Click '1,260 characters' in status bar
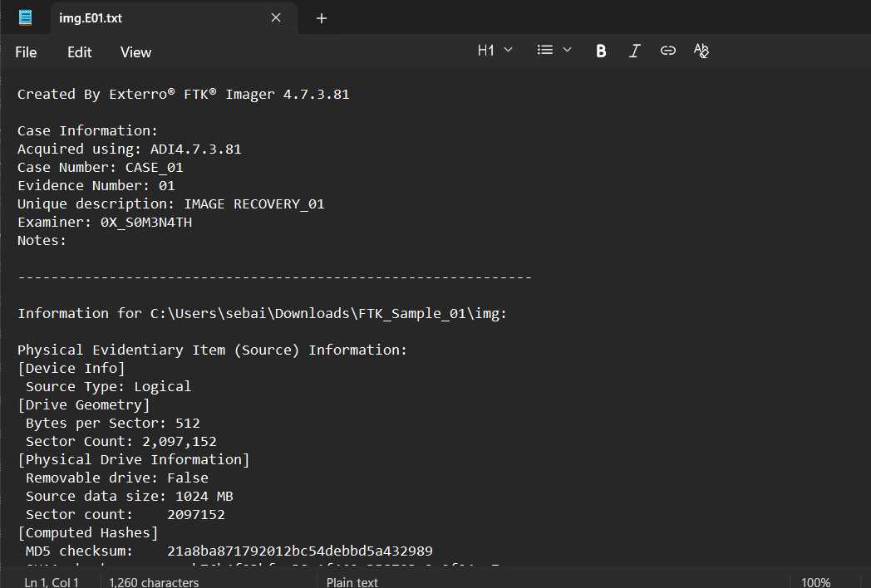This screenshot has width=871, height=588. point(154,582)
